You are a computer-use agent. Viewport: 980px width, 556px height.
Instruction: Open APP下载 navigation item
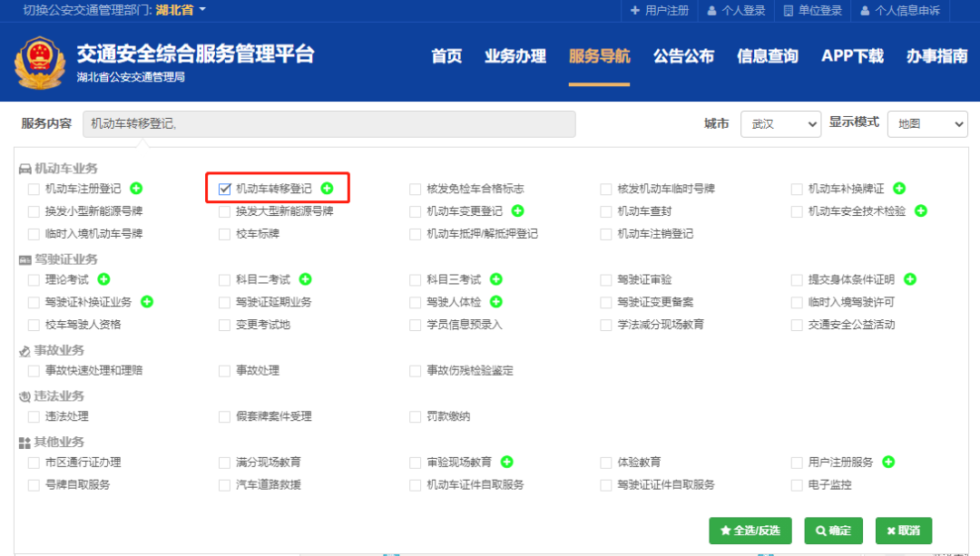click(852, 56)
